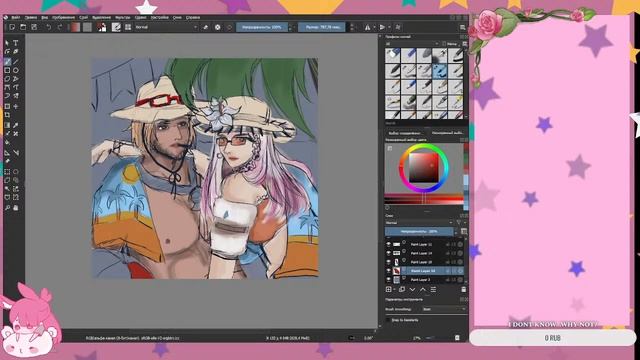The width and height of the screenshot is (640, 360).
Task: Redo the last undone action
Action: point(60,27)
